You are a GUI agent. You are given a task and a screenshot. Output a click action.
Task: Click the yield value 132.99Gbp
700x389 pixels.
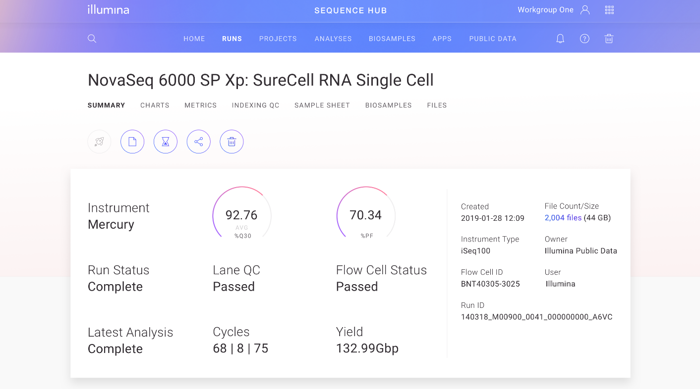point(367,348)
